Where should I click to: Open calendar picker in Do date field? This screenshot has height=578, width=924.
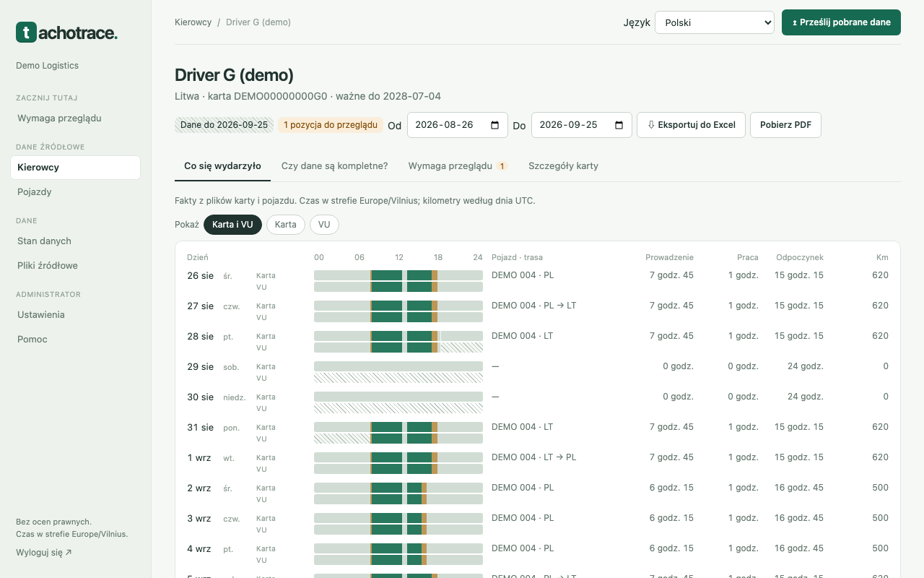[x=619, y=125]
